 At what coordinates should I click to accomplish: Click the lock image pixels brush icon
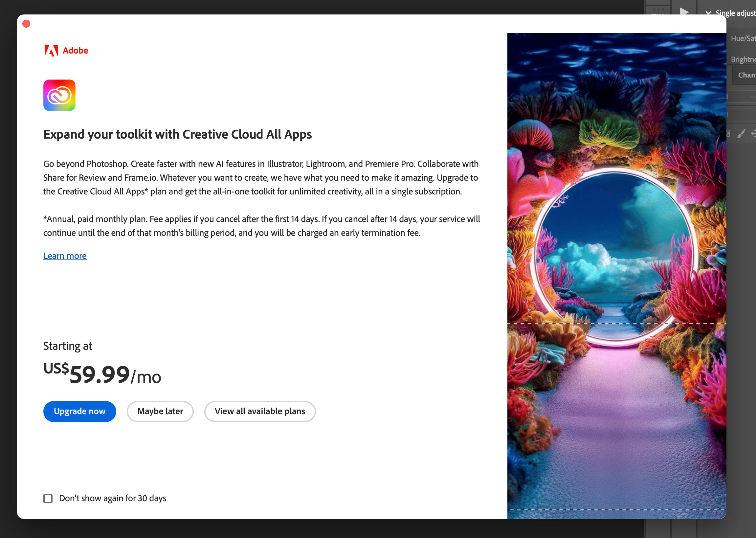click(741, 133)
